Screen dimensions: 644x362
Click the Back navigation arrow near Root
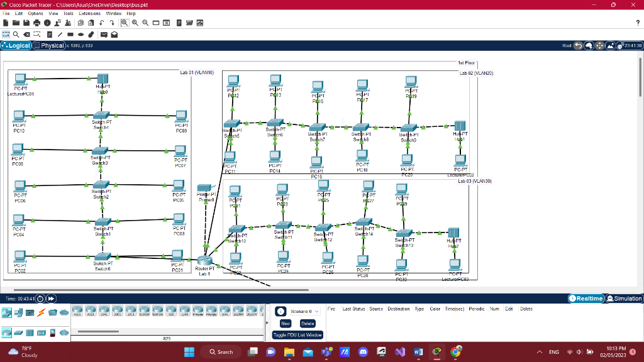point(578,45)
